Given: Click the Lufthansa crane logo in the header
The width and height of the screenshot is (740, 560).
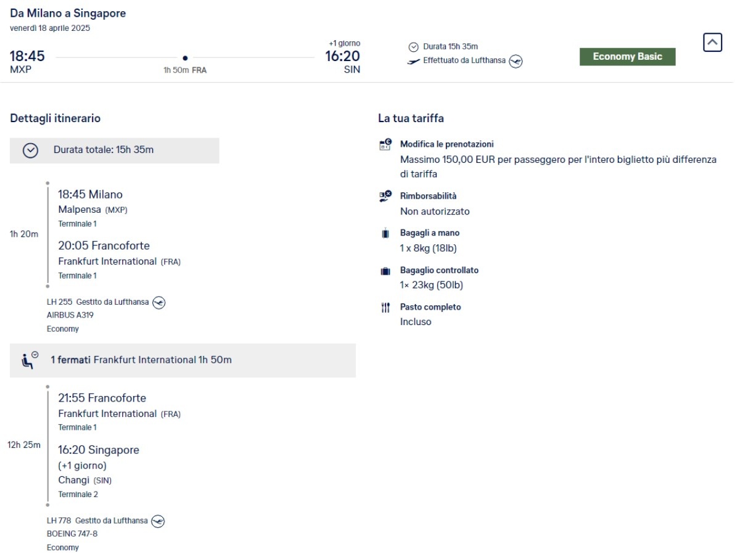Looking at the screenshot, I should pos(516,61).
